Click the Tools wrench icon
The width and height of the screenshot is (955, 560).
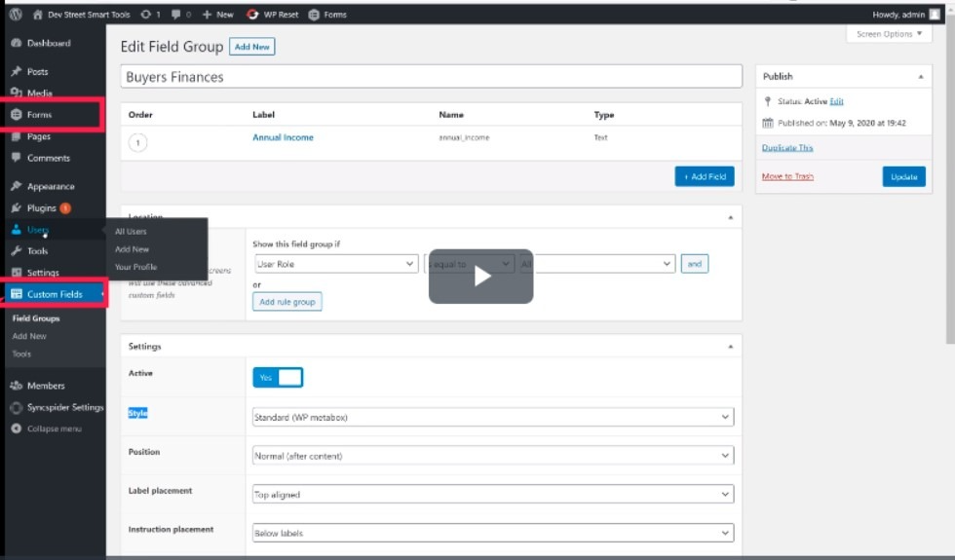pos(17,251)
